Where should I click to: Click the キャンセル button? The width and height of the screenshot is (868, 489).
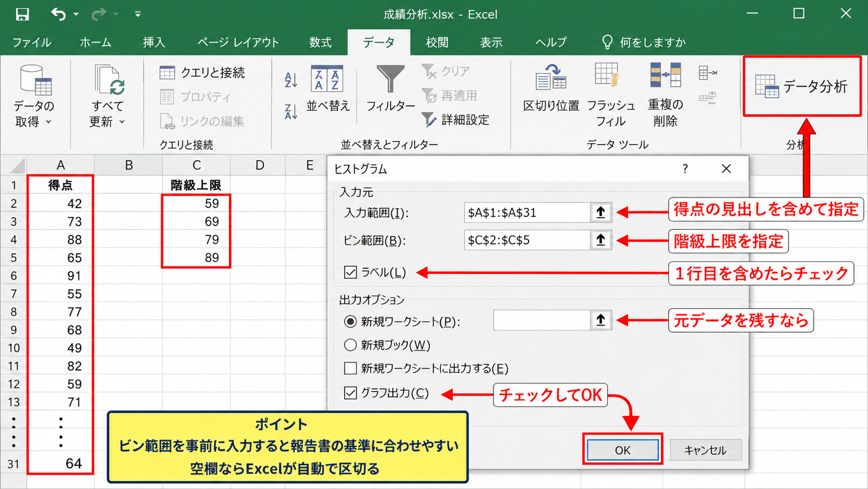706,450
